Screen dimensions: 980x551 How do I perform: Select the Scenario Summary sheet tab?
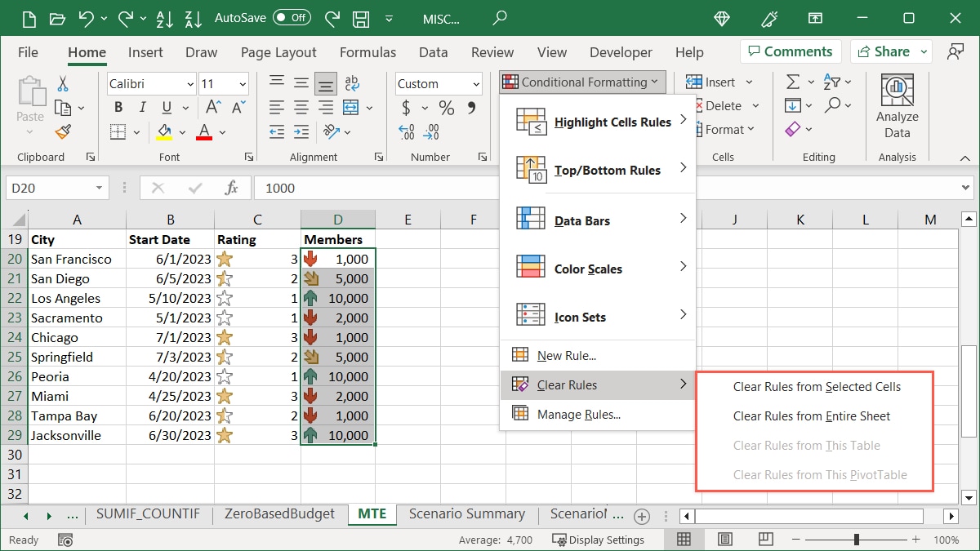point(467,514)
